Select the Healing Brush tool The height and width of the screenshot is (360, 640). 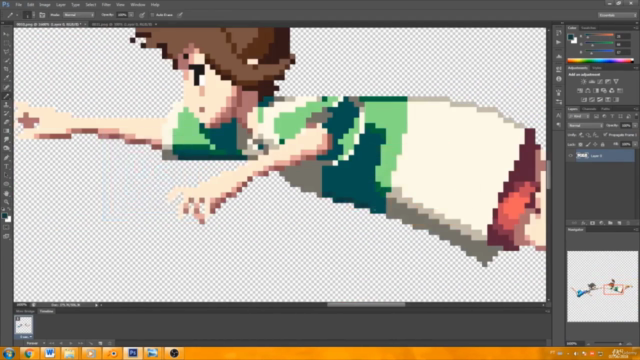(x=7, y=87)
